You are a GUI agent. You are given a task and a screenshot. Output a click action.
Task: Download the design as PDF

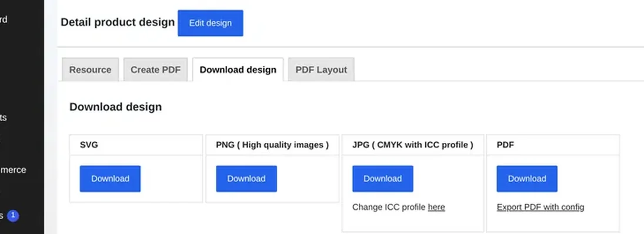click(527, 179)
